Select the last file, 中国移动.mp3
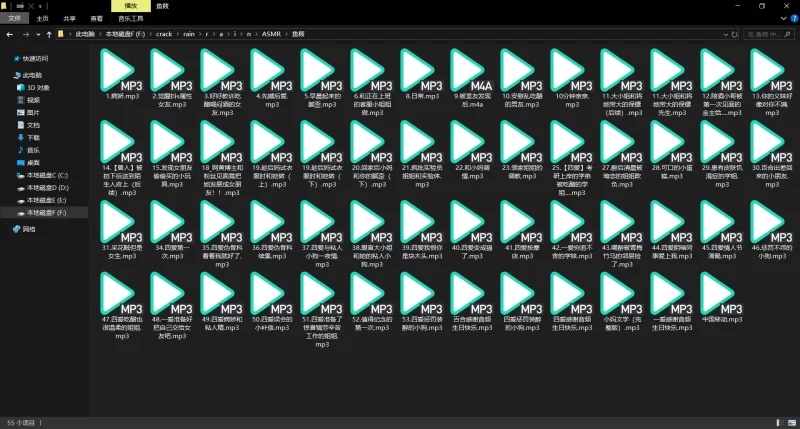Screen dimensions: 800x429 click(722, 298)
